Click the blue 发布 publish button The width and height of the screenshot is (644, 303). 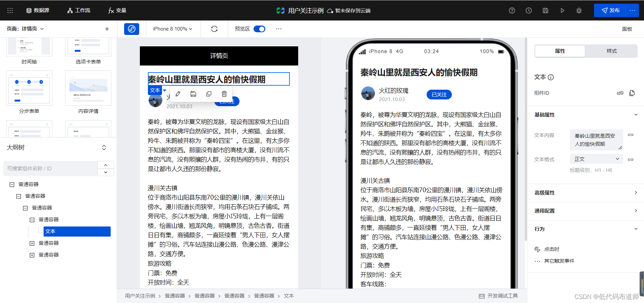click(610, 10)
